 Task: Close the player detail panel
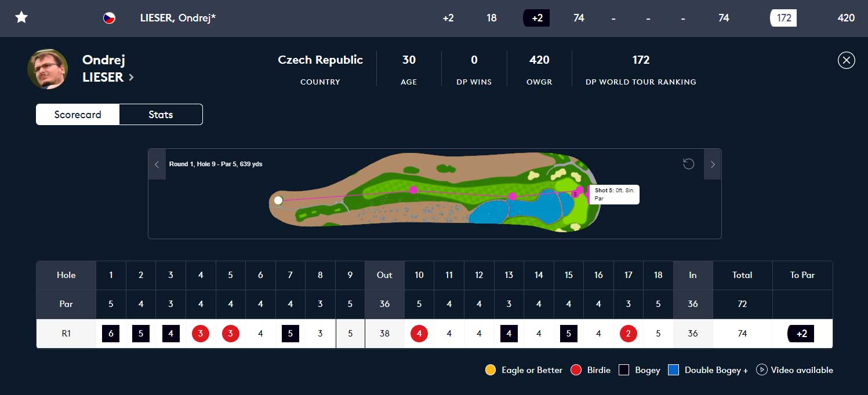[x=846, y=60]
